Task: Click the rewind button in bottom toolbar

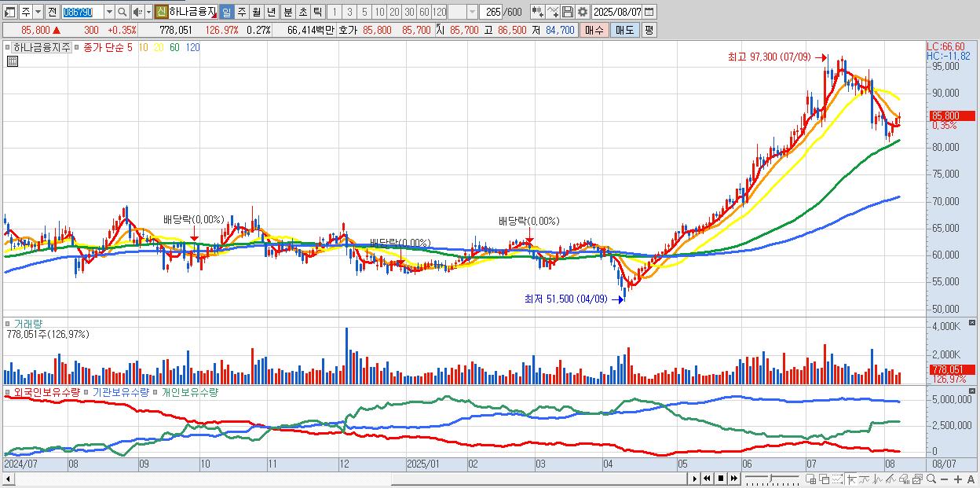Action: 707,479
